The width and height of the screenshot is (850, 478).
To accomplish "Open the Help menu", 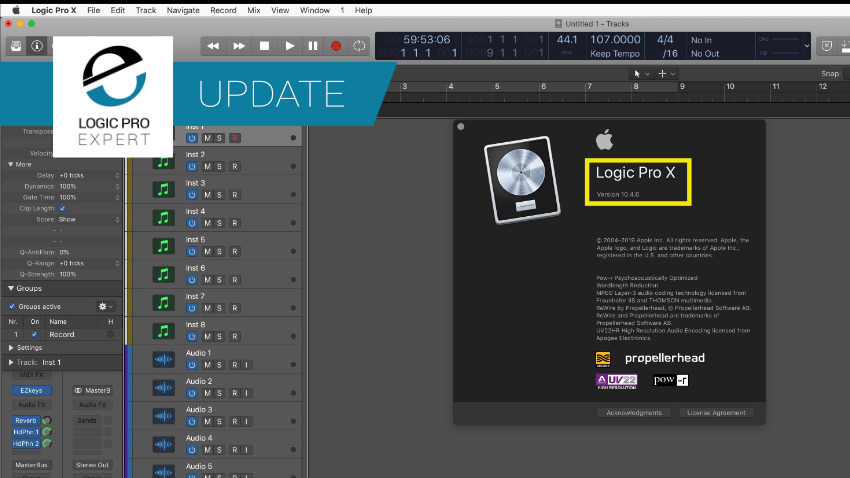I will 363,10.
